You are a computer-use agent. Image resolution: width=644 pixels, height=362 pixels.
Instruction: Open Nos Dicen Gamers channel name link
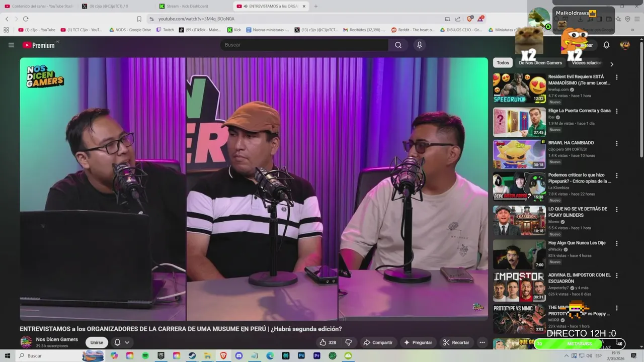[57, 339]
